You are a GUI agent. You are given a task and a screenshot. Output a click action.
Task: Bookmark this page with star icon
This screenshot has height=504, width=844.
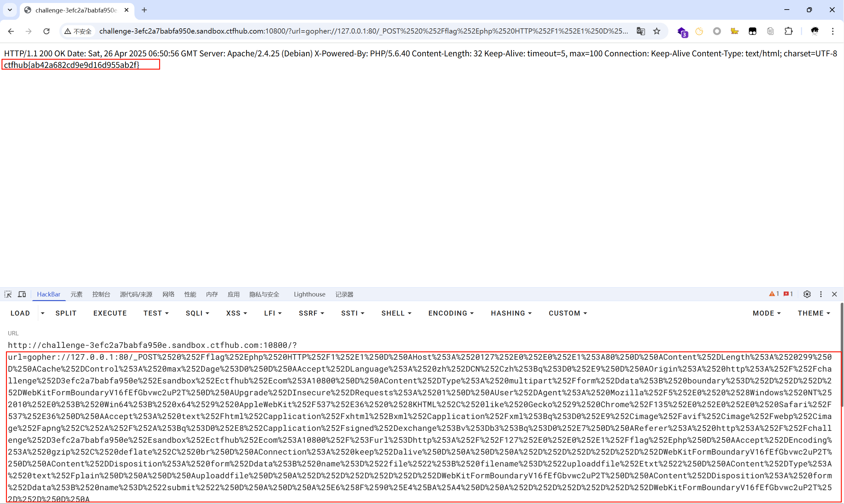click(657, 31)
